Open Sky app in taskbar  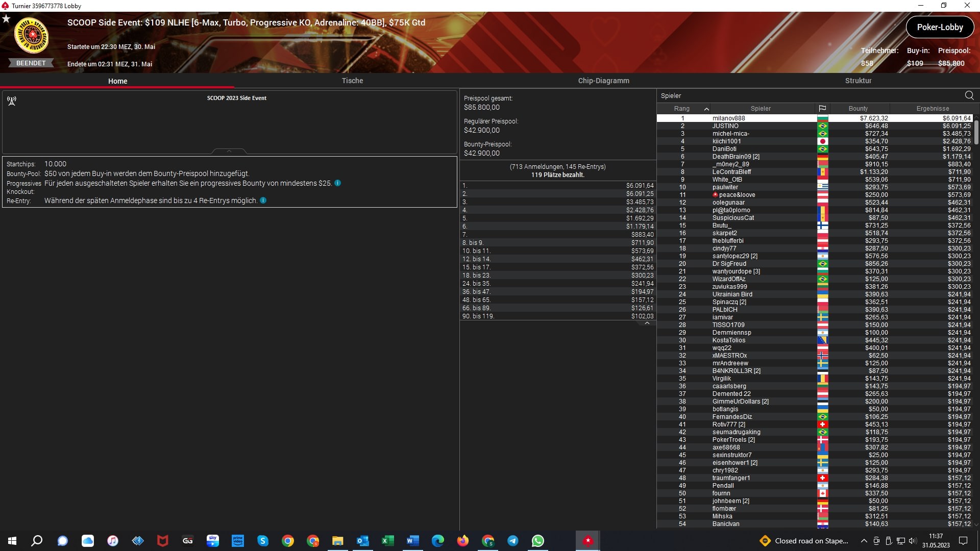click(x=213, y=541)
